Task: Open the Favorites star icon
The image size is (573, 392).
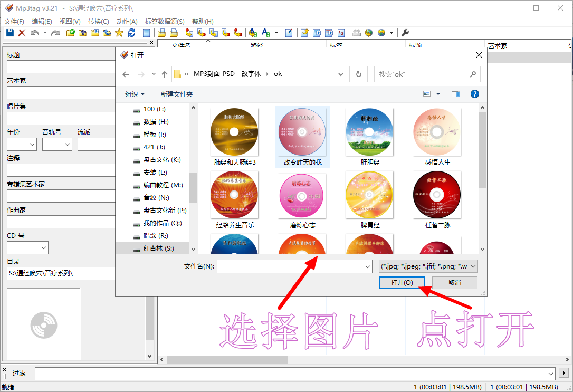Action: pos(119,33)
